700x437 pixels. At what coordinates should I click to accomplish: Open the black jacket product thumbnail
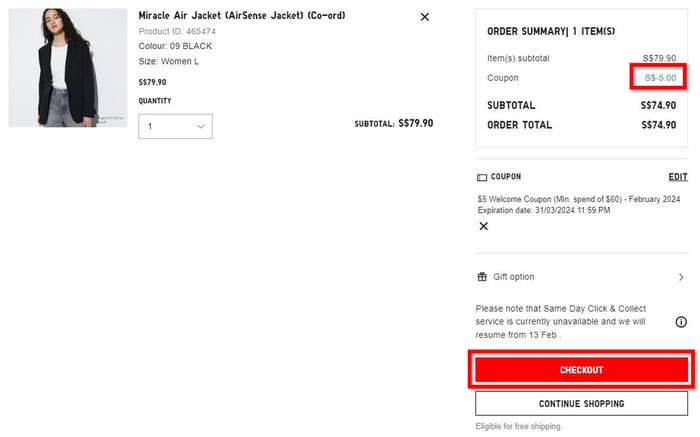(68, 68)
